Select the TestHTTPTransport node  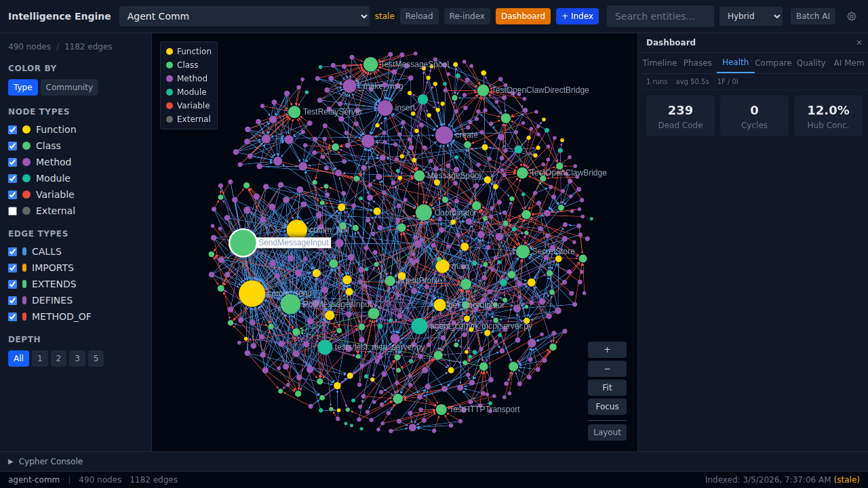(x=441, y=409)
